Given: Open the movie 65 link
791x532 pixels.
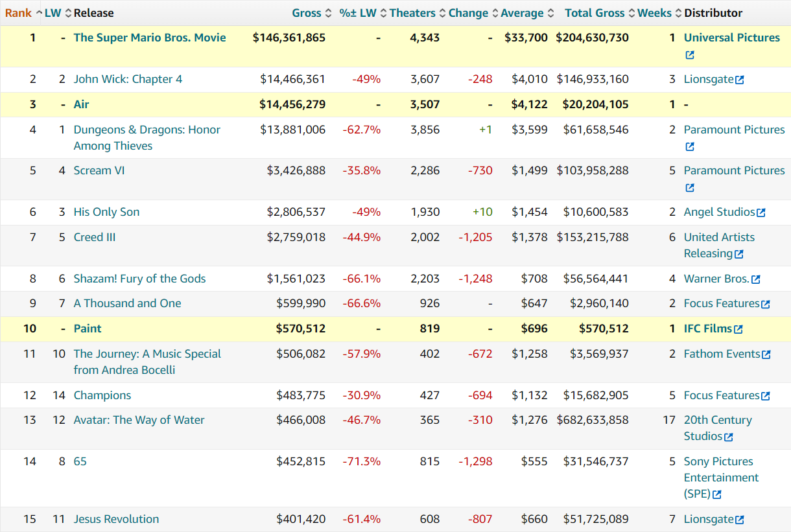Looking at the screenshot, I should point(80,461).
